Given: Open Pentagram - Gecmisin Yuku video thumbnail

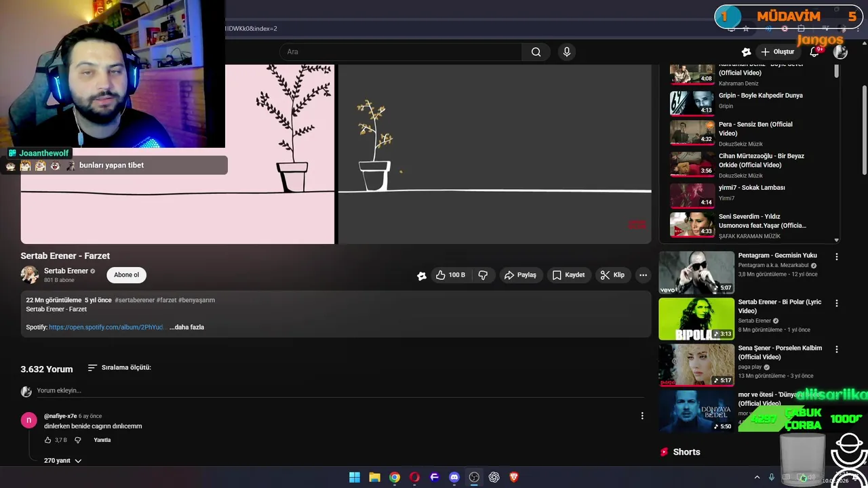Looking at the screenshot, I should pyautogui.click(x=696, y=272).
